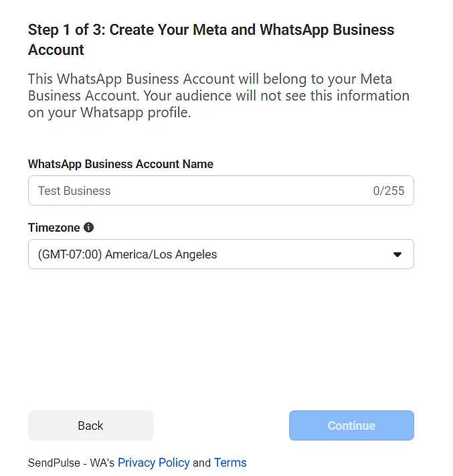453x476 pixels.
Task: Open the Terms link
Action: pos(230,463)
